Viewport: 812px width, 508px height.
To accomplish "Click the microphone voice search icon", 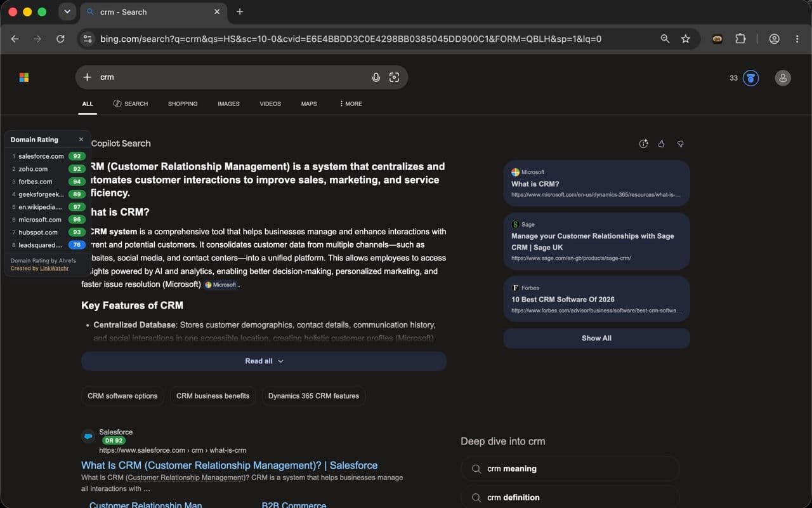I will 376,77.
